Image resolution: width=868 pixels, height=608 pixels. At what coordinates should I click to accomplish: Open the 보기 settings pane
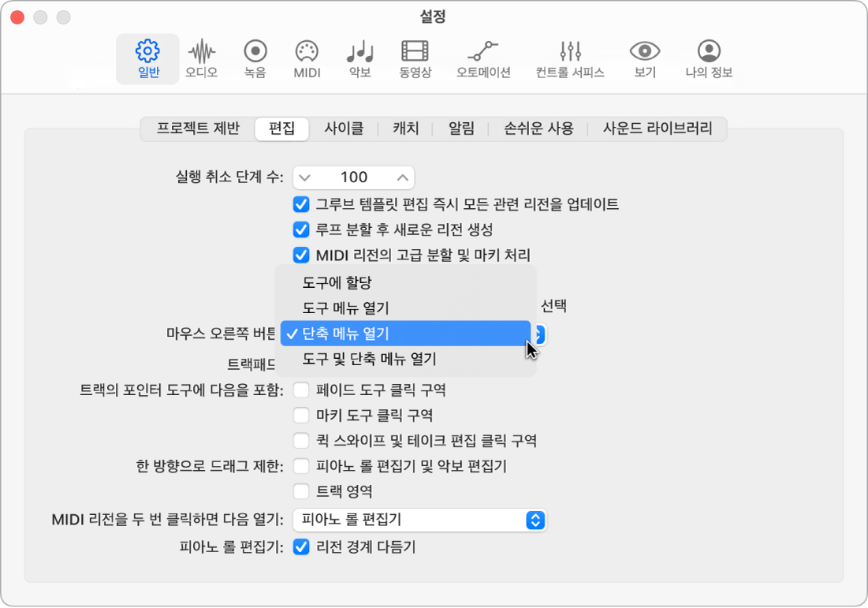(x=643, y=59)
